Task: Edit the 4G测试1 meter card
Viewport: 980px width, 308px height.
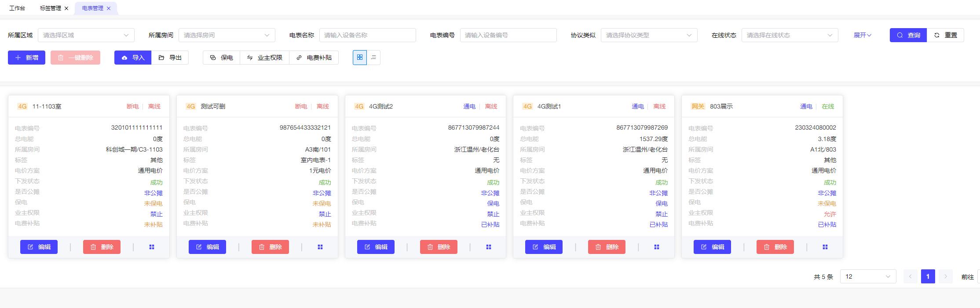Action: (x=544, y=247)
